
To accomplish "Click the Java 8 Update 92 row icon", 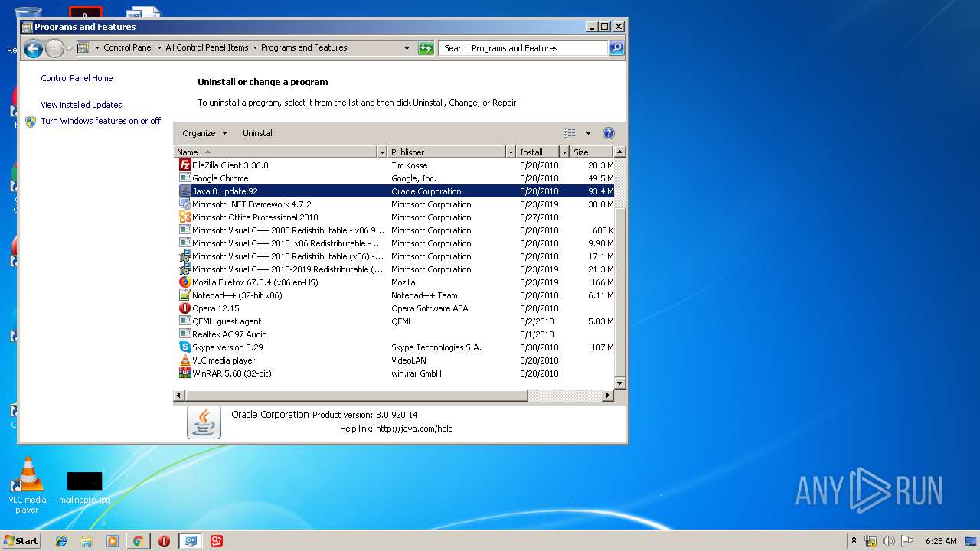I will pyautogui.click(x=185, y=191).
